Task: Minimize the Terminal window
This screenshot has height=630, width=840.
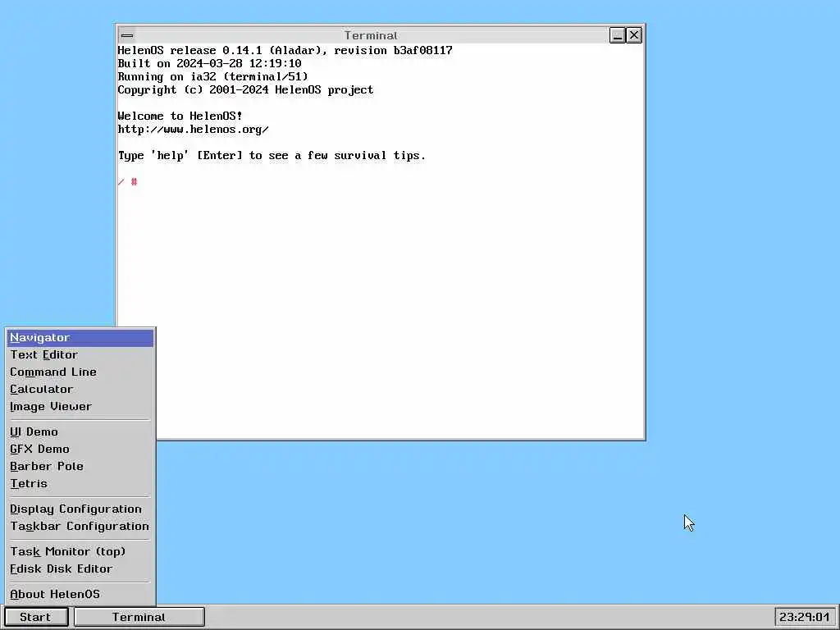Action: (x=617, y=35)
